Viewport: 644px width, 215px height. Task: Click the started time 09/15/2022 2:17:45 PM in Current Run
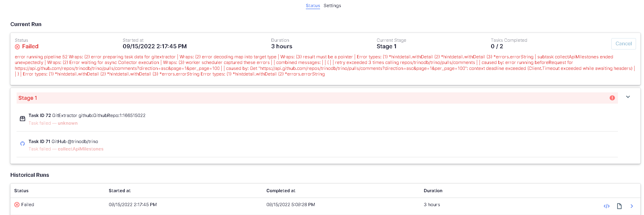(x=155, y=46)
